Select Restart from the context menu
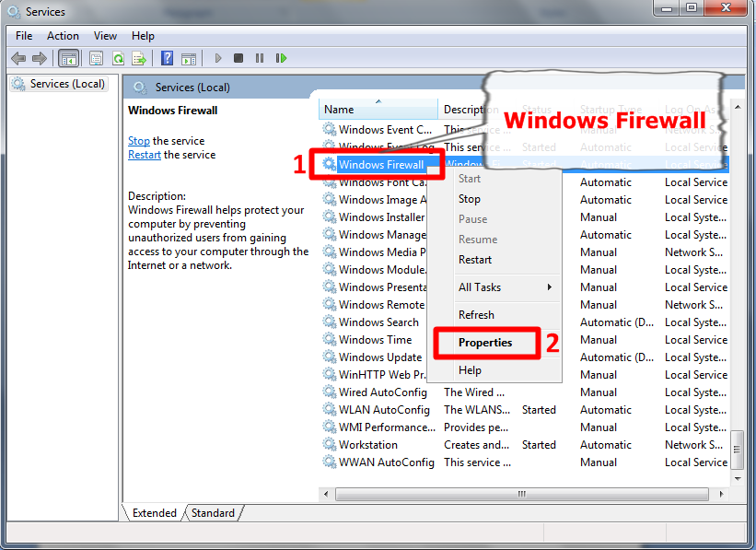The image size is (756, 550). click(x=475, y=260)
